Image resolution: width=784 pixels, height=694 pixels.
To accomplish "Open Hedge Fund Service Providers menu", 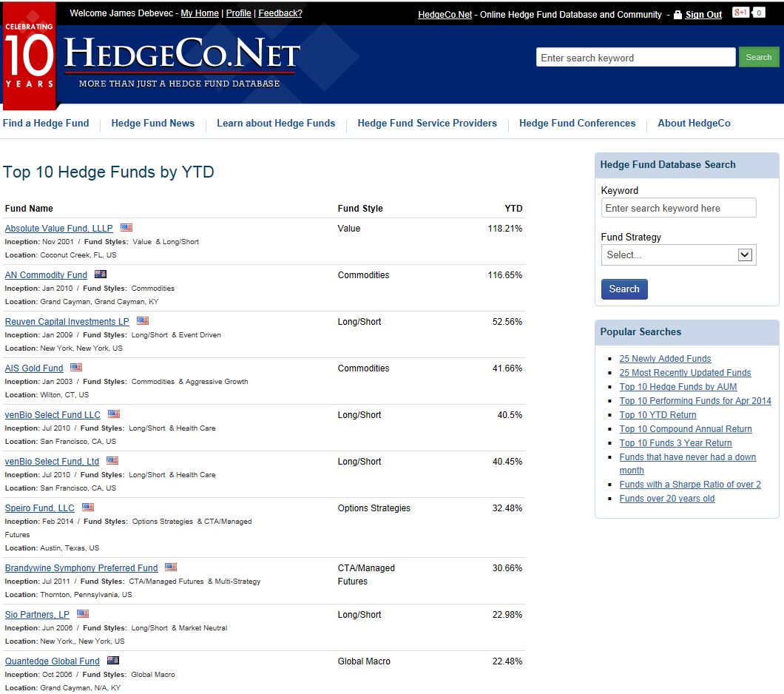I will (x=427, y=123).
